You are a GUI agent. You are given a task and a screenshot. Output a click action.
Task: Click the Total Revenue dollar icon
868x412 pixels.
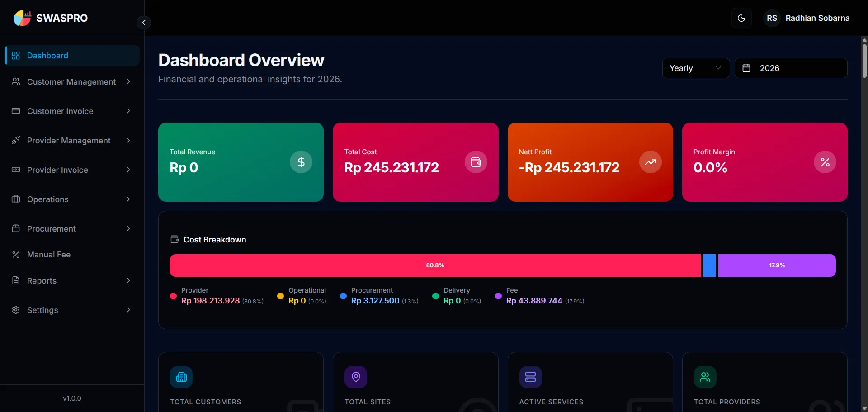point(301,162)
